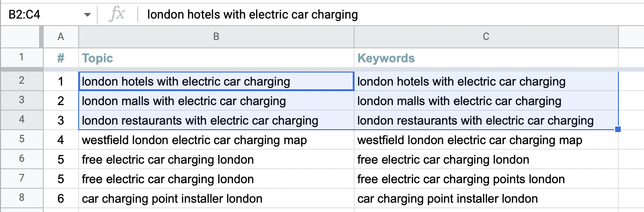Select 'free electric car charging points london' cell
Viewport: 644px width, 212px height.
(486, 179)
